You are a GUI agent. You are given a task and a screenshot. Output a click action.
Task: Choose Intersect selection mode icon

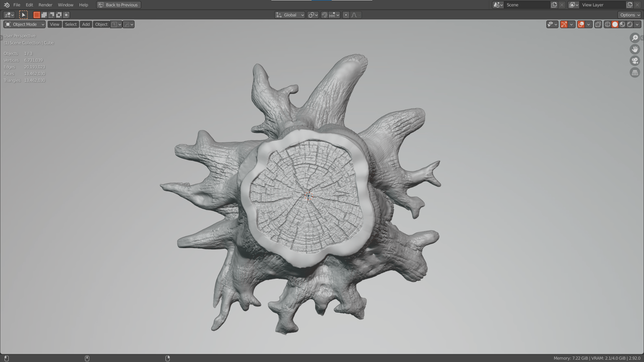(66, 15)
